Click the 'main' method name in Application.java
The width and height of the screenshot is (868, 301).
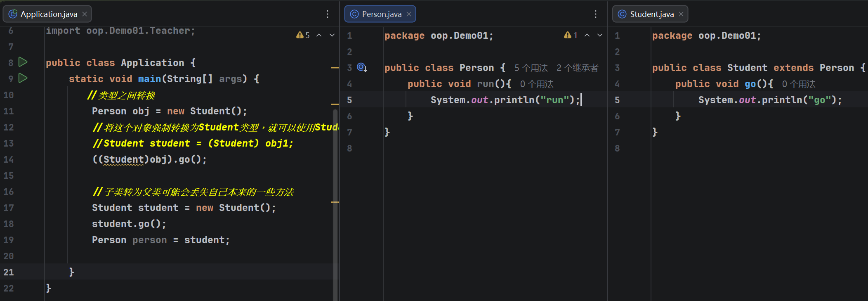[150, 78]
